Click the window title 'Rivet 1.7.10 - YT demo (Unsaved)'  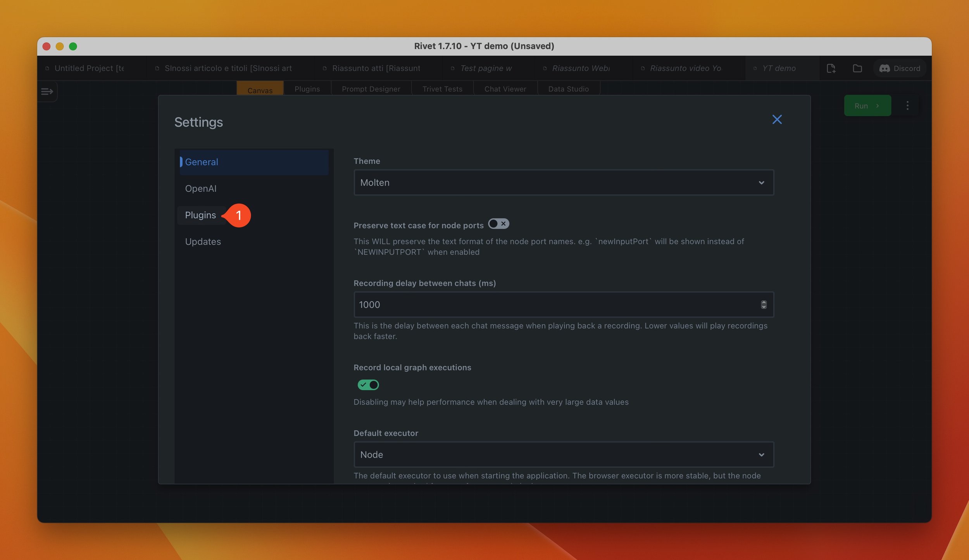click(x=484, y=46)
